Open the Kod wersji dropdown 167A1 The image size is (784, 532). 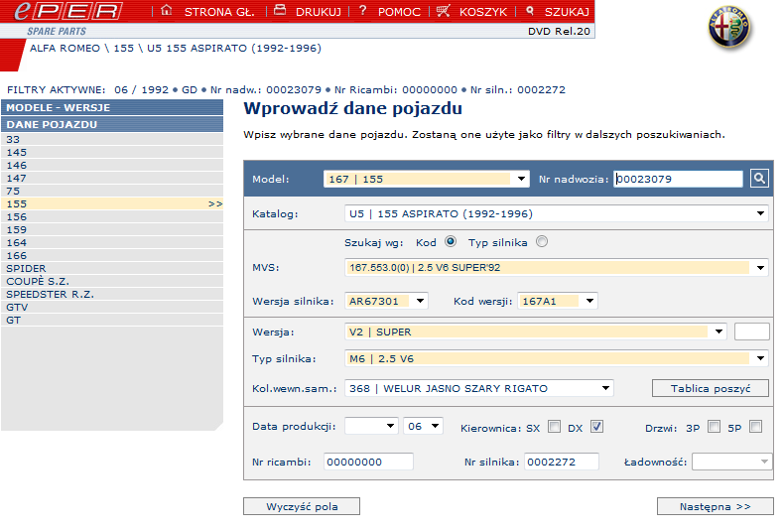[557, 301]
